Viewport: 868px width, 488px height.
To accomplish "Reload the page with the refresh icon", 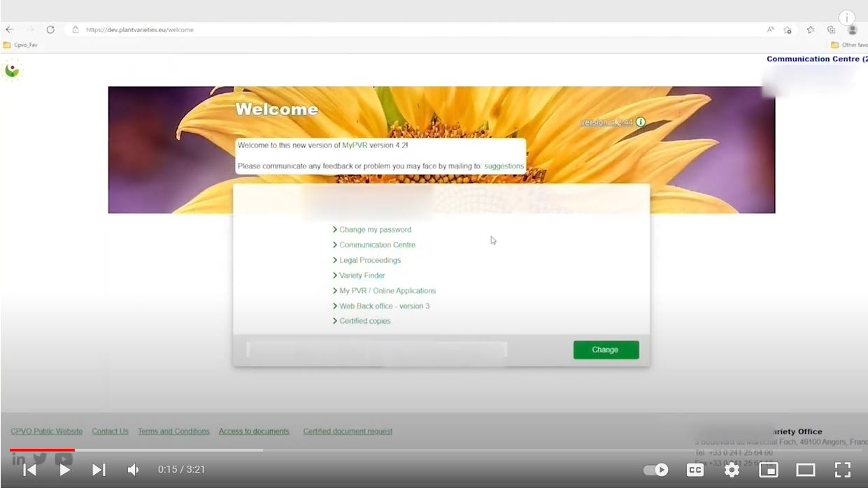I will pyautogui.click(x=50, y=29).
